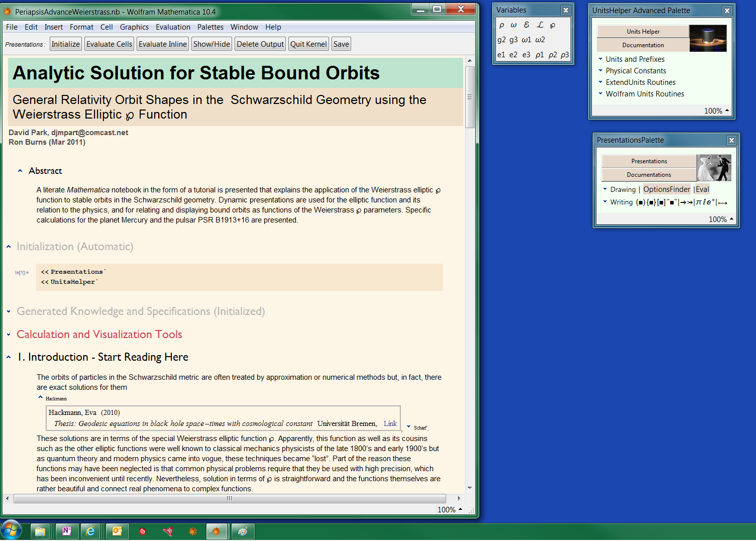Open the Insert menu

(x=54, y=27)
